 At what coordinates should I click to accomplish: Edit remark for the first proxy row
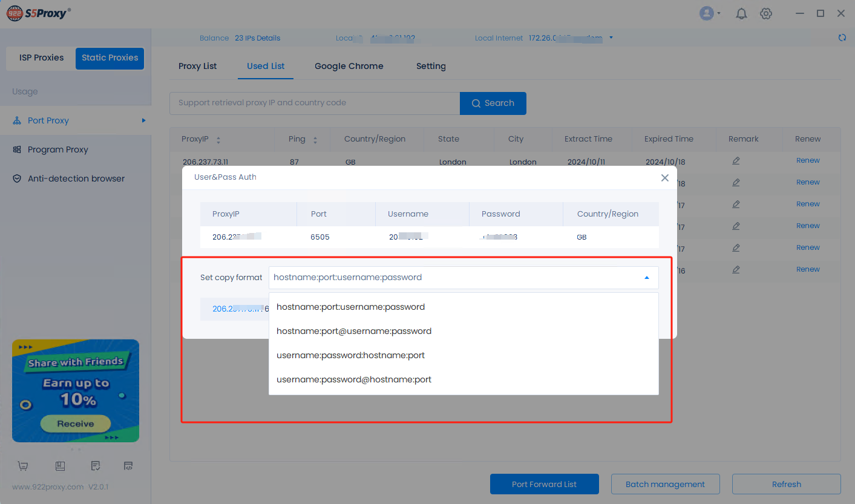tap(736, 161)
